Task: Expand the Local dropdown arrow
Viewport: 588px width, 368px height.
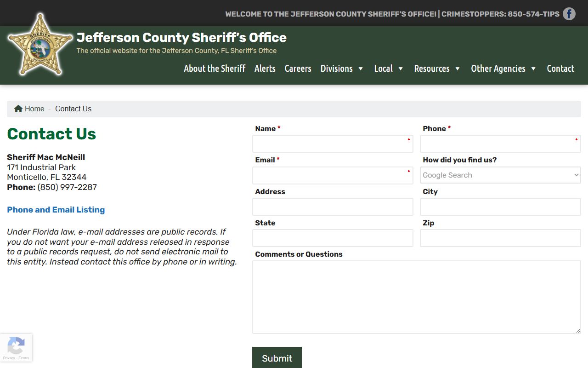Action: point(401,69)
